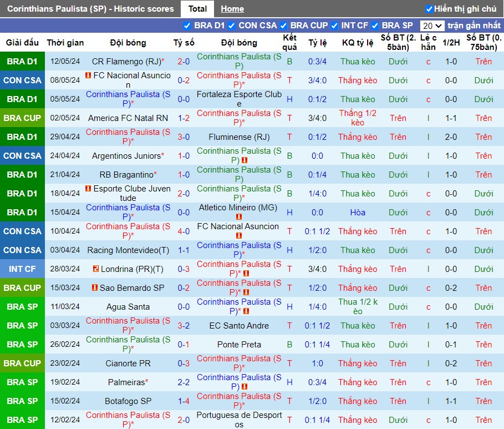Click the Kết quả column header
The image size is (504, 429).
[289, 43]
